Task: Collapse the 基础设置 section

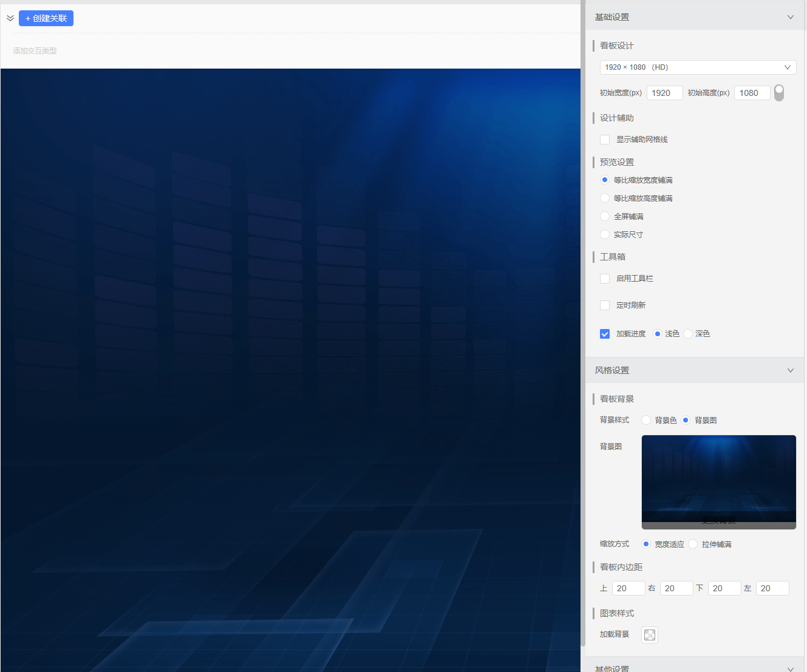Action: [x=790, y=17]
